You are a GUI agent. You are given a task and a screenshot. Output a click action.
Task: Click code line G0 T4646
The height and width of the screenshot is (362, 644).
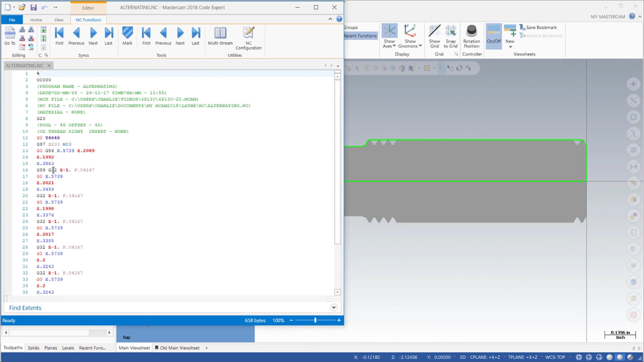click(x=48, y=138)
